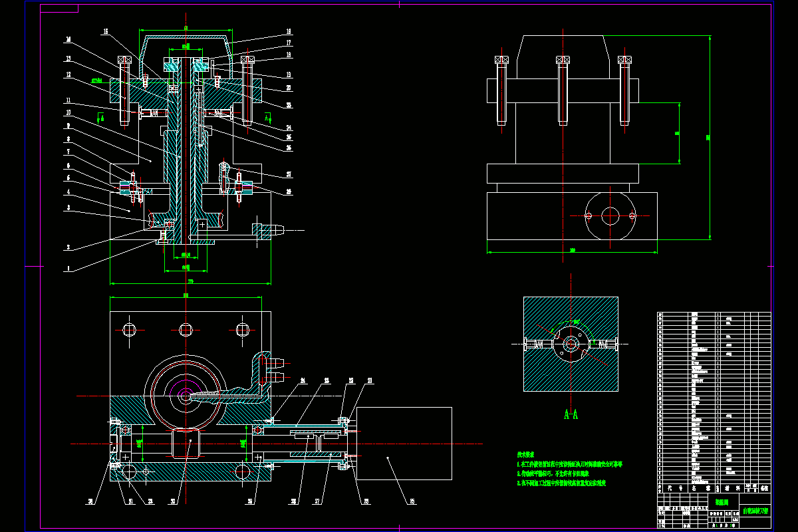Select part balloon number 19 label

(289, 74)
